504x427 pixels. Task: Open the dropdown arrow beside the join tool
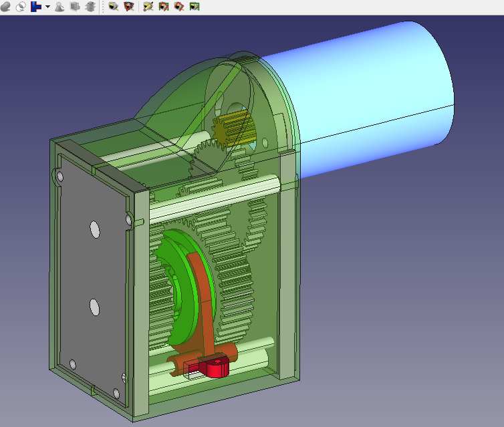coord(47,7)
